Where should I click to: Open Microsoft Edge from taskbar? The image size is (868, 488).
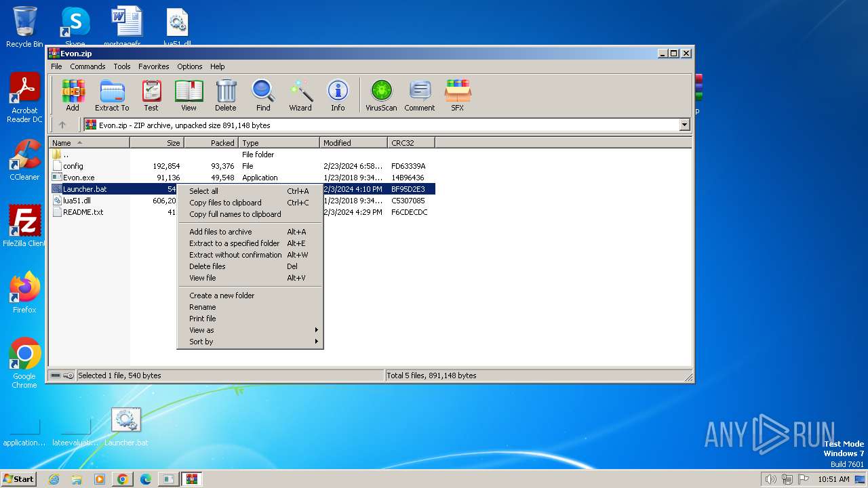tap(145, 479)
